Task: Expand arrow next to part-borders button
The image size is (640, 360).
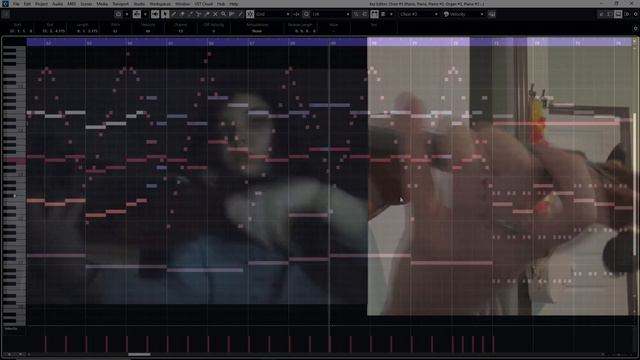Action: coord(391,14)
